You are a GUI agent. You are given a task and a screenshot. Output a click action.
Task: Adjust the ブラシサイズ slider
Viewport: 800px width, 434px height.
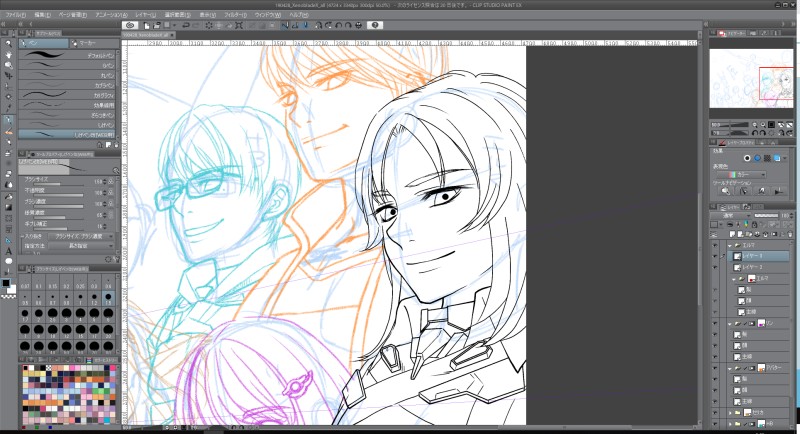point(59,182)
